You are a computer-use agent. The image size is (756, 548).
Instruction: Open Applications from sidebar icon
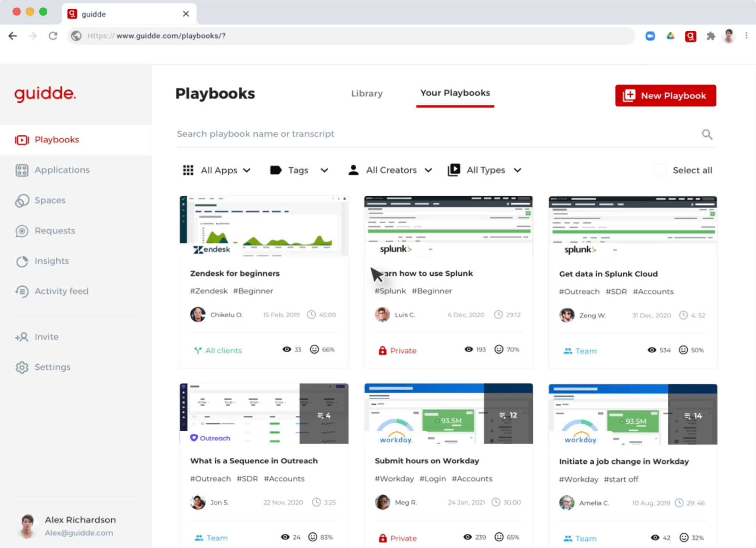coord(22,170)
